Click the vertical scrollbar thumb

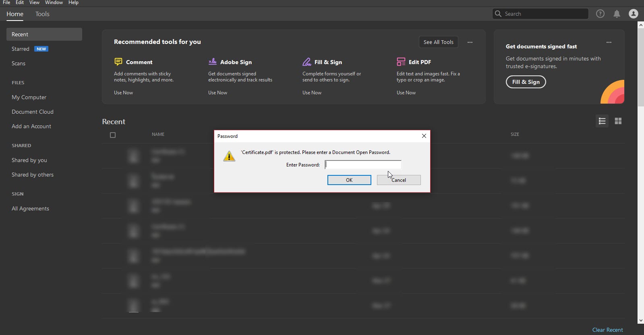(640, 67)
